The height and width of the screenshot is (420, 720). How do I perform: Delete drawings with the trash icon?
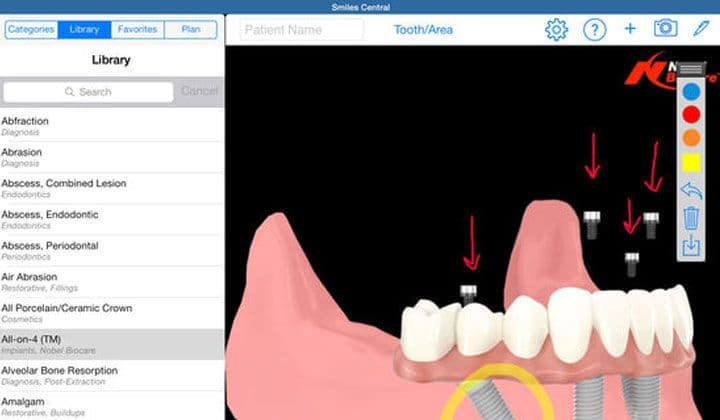tap(691, 218)
